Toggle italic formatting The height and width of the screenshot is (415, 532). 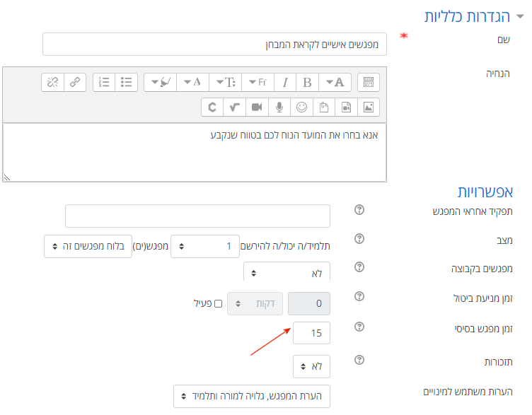tap(285, 83)
